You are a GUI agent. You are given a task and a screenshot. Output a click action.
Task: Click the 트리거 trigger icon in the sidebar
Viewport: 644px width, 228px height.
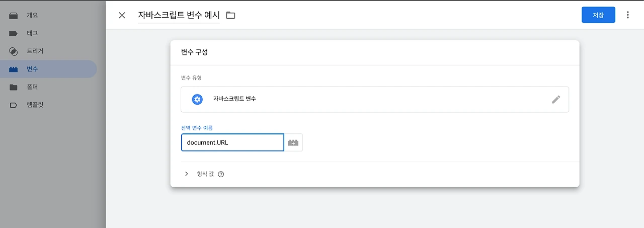pyautogui.click(x=14, y=51)
